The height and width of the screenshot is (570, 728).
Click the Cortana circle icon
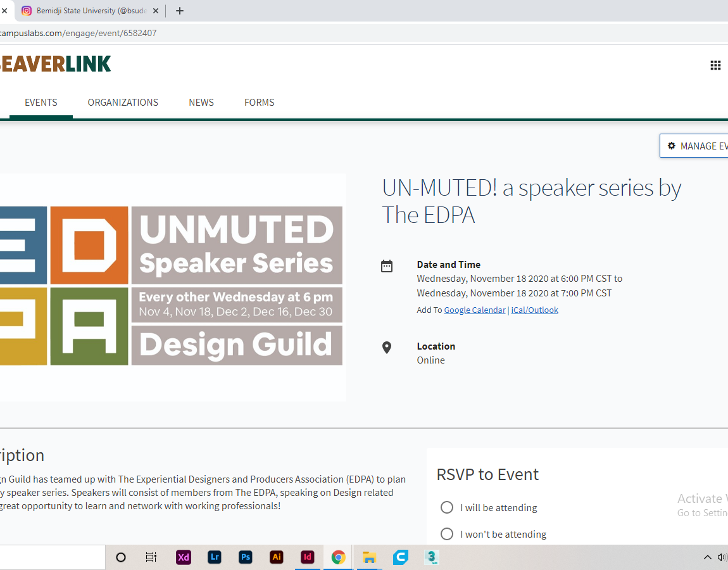[x=121, y=557]
